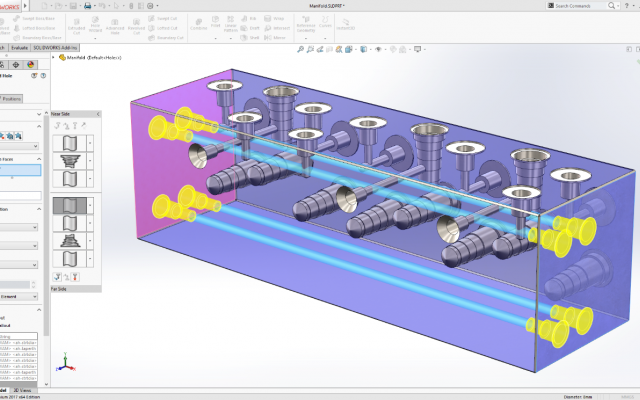Click the Curves tool
640x400 pixels.
point(325,22)
